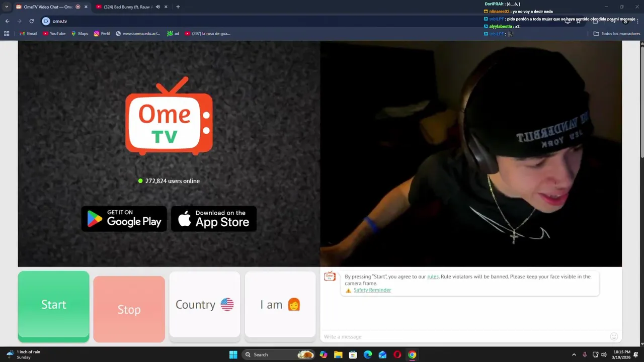Go back to the previous page
Viewport: 644px width, 362px height.
[7, 21]
